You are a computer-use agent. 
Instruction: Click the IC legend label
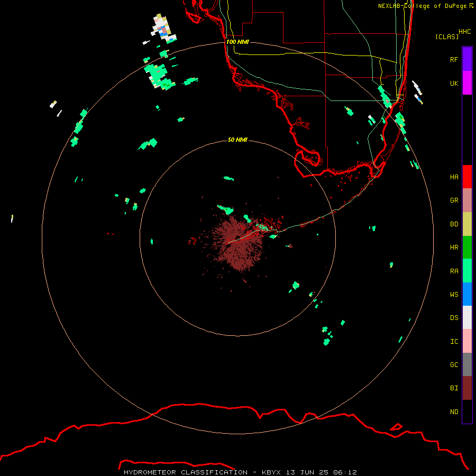click(x=454, y=342)
